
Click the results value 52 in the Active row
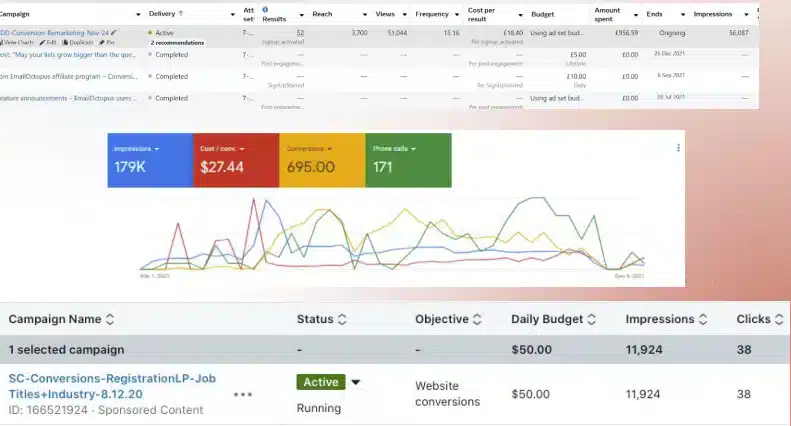click(300, 33)
